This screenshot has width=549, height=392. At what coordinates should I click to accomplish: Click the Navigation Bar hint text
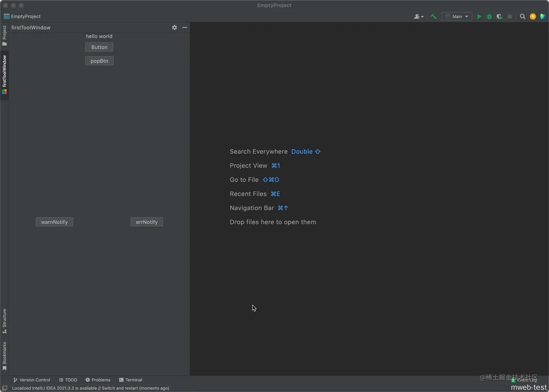click(x=252, y=208)
